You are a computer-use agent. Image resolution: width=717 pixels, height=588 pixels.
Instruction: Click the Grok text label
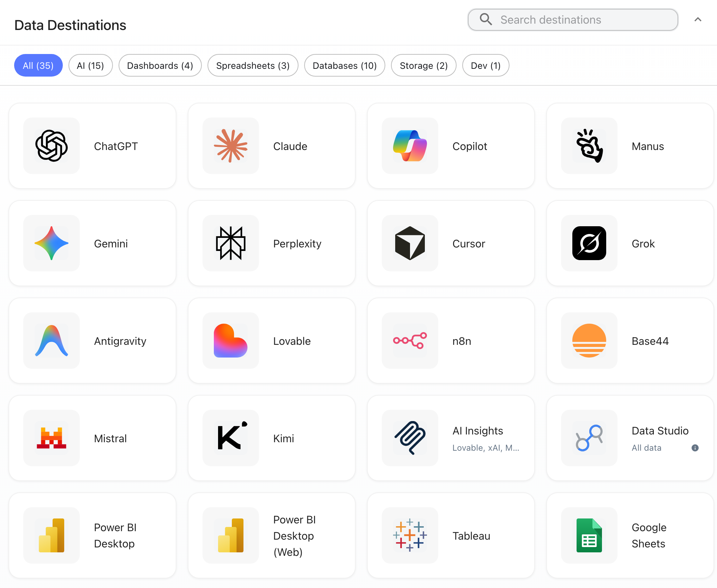pyautogui.click(x=644, y=244)
